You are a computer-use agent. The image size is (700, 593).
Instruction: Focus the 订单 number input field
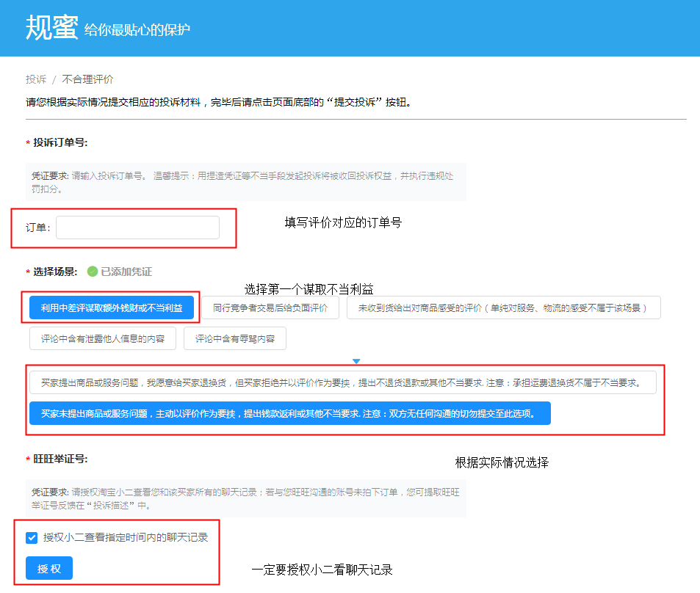(x=137, y=228)
